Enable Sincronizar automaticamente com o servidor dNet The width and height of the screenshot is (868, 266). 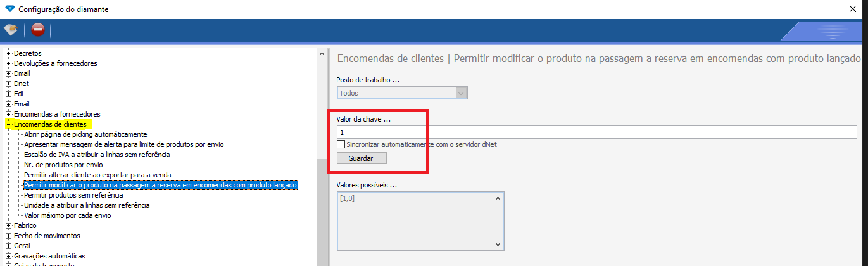pyautogui.click(x=341, y=144)
